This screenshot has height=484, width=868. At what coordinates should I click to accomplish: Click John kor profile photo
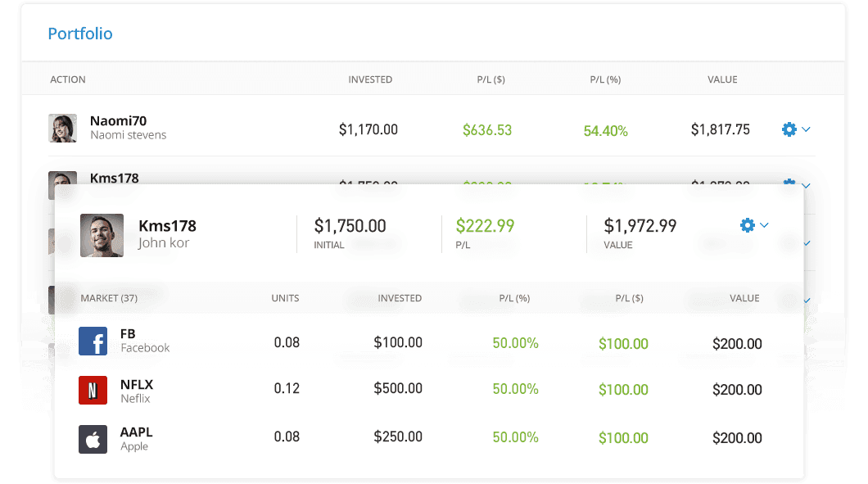[102, 235]
